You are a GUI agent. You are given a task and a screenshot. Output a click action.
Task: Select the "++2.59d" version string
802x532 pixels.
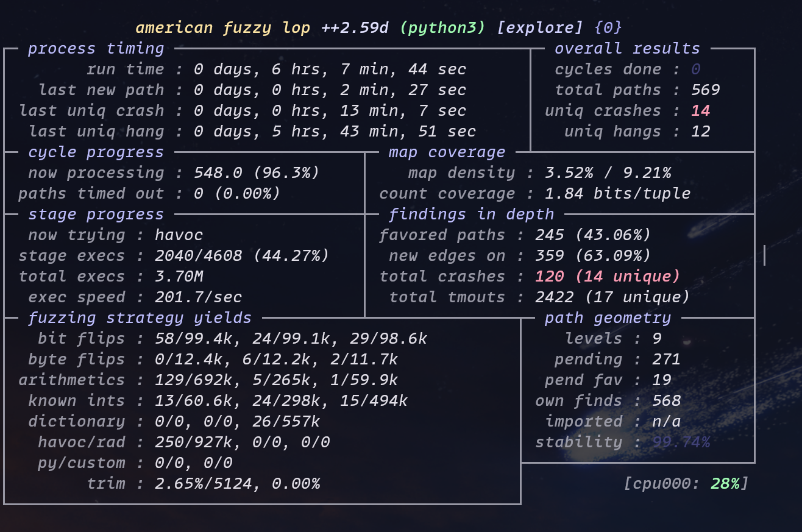[x=355, y=28]
